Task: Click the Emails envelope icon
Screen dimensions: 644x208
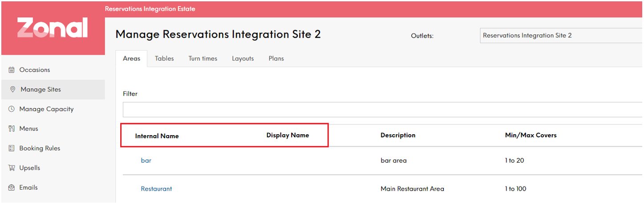Action: (12, 187)
